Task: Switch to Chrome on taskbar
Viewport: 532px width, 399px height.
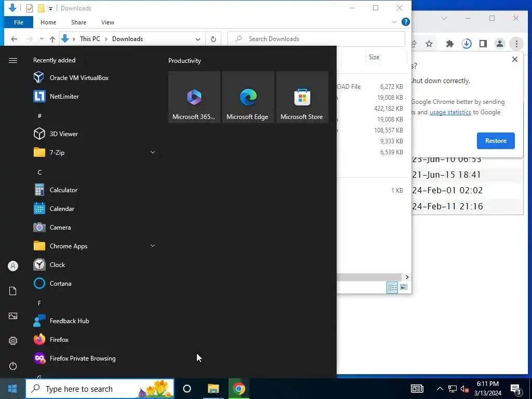Action: click(x=239, y=389)
